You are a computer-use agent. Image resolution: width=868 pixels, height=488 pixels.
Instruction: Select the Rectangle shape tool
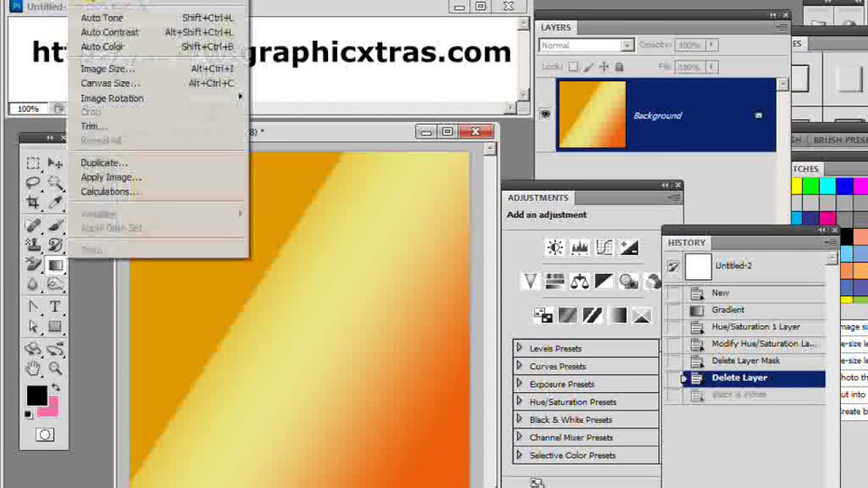pos(56,327)
